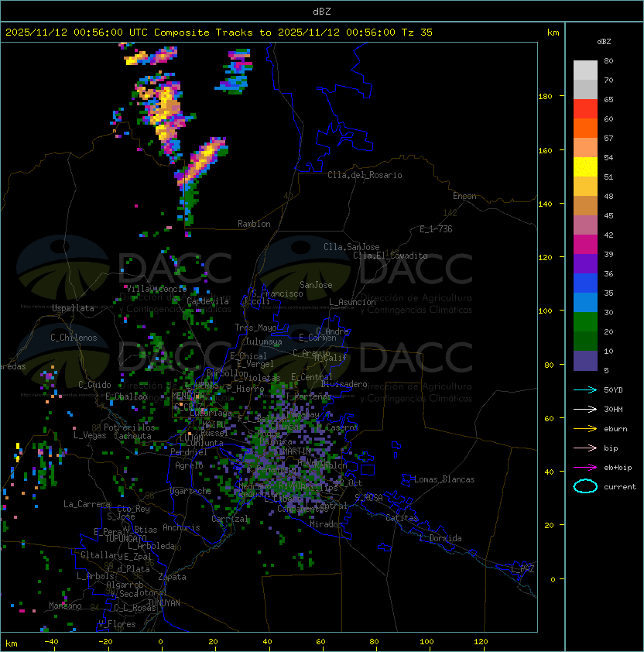Click the 'Manzano' place label
The width and height of the screenshot is (644, 652).
(x=65, y=606)
